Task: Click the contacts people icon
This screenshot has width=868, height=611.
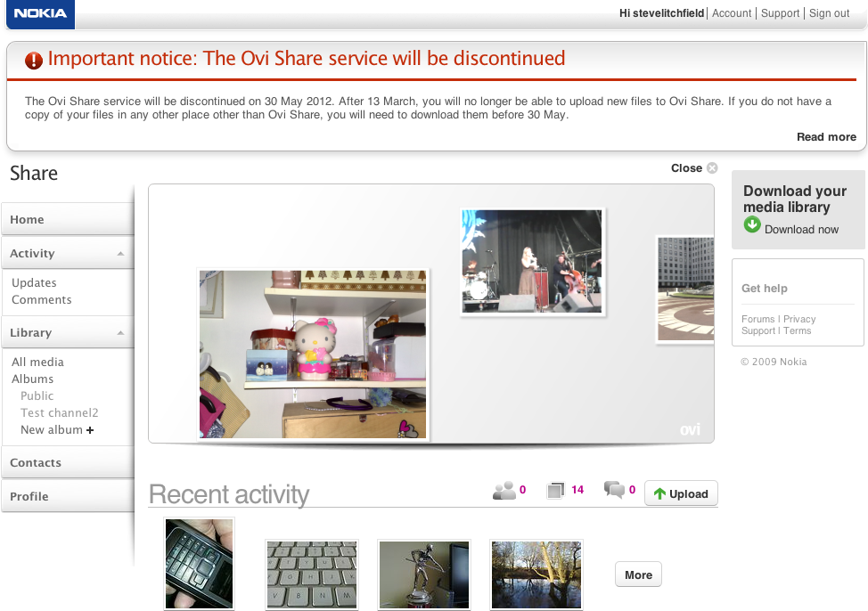Action: coord(504,491)
